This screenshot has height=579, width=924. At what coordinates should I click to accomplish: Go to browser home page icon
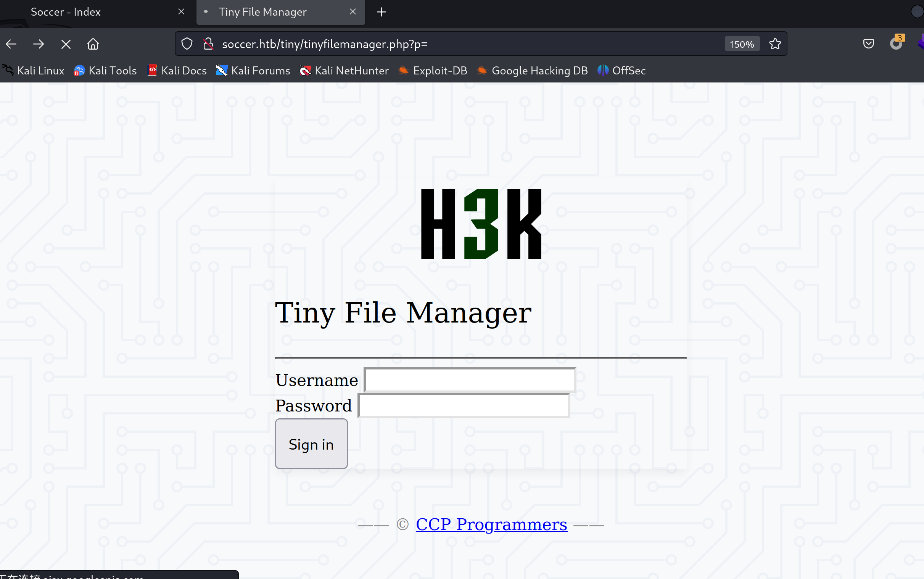point(93,44)
